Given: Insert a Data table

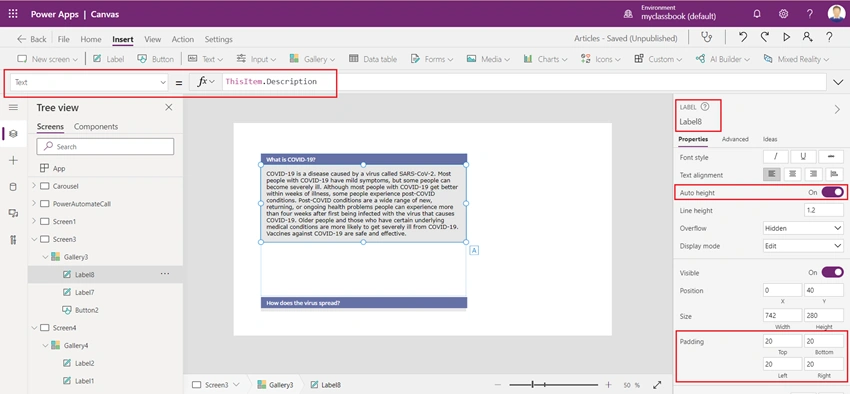Looking at the screenshot, I should coord(373,59).
